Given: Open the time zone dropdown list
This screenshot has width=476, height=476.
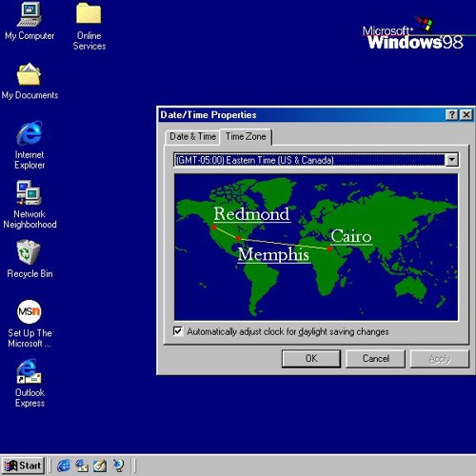Looking at the screenshot, I should (451, 160).
